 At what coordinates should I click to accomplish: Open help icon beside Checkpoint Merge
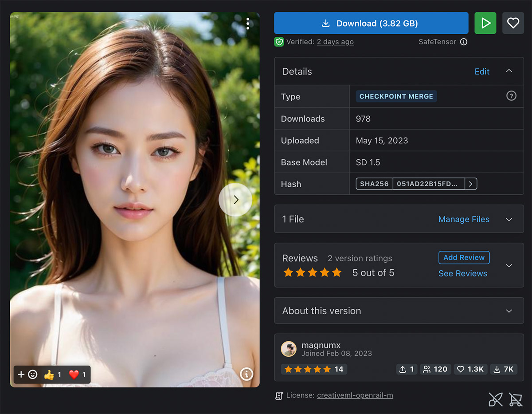[x=511, y=96]
